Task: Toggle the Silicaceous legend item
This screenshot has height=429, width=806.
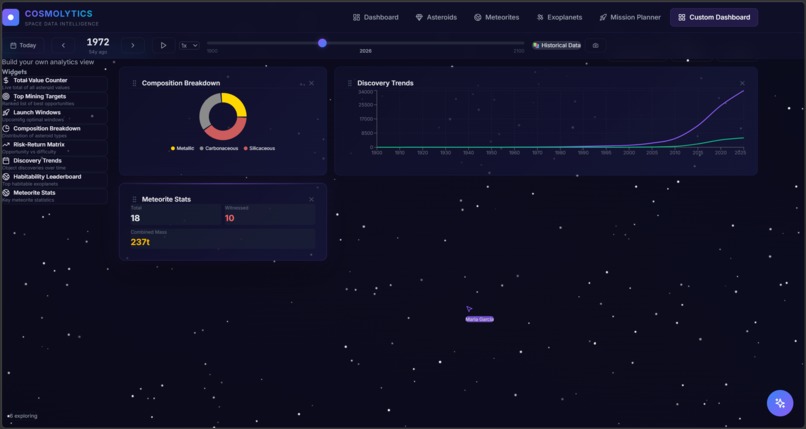Action: pyautogui.click(x=260, y=148)
